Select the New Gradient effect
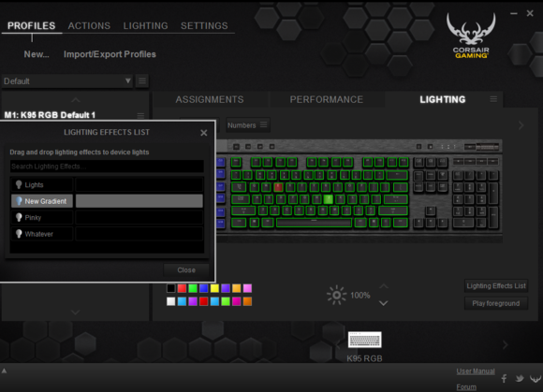The width and height of the screenshot is (543, 392). pyautogui.click(x=107, y=201)
